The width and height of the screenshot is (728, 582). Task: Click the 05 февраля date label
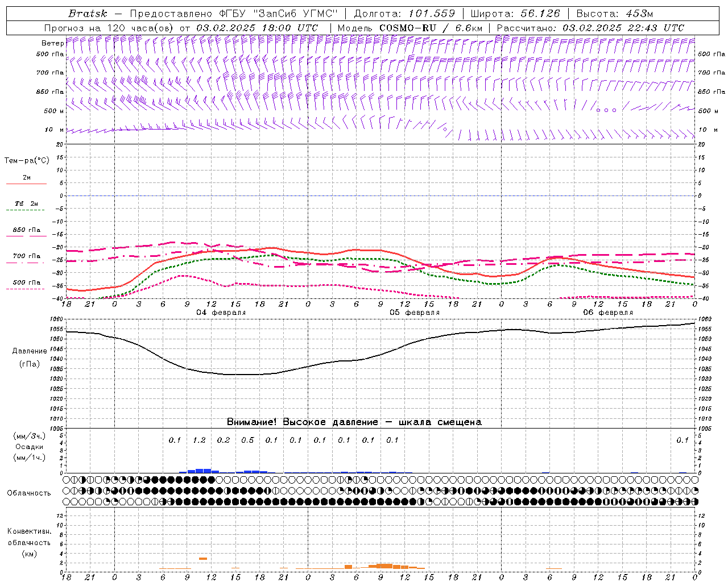415,313
